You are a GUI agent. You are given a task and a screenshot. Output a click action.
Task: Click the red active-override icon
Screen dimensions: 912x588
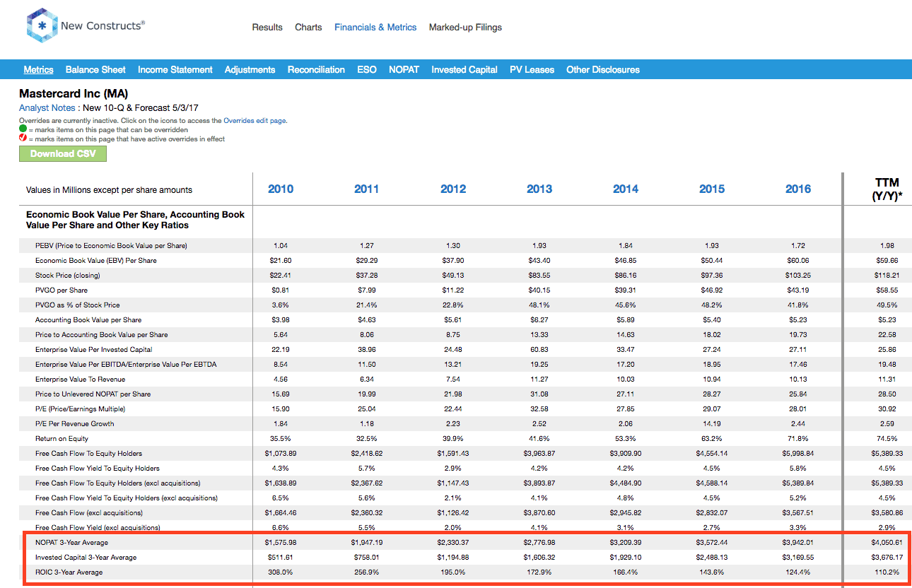[23, 139]
